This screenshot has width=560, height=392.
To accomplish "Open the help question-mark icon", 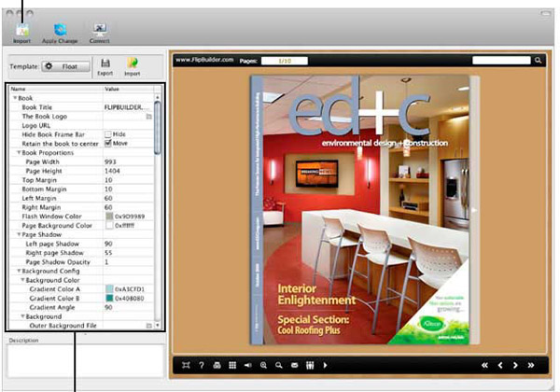I will [202, 365].
